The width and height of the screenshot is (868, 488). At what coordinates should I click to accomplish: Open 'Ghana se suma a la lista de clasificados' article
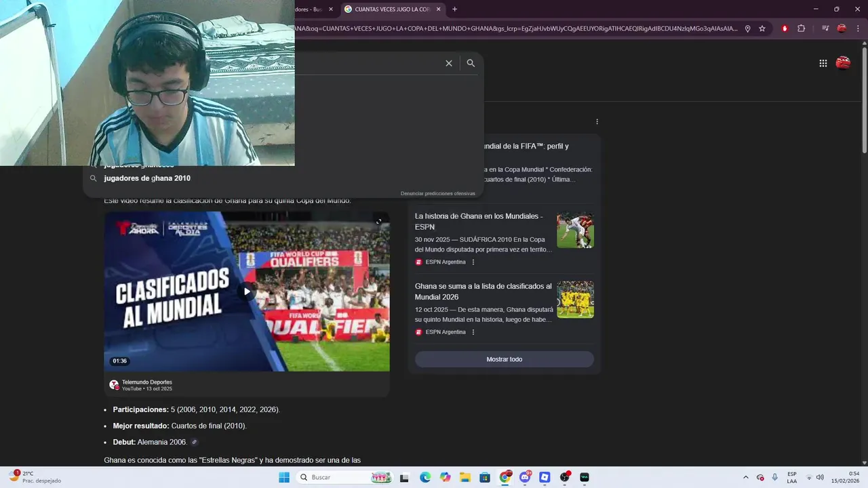tap(484, 291)
